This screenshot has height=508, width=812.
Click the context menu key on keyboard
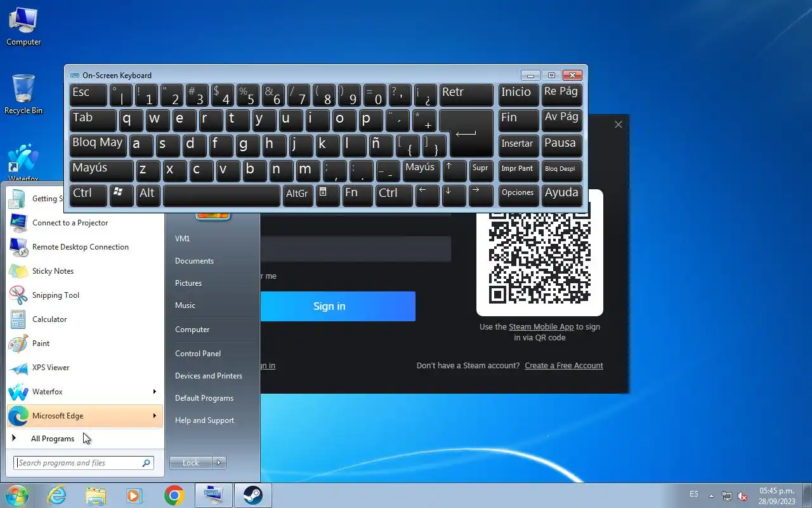[328, 196]
